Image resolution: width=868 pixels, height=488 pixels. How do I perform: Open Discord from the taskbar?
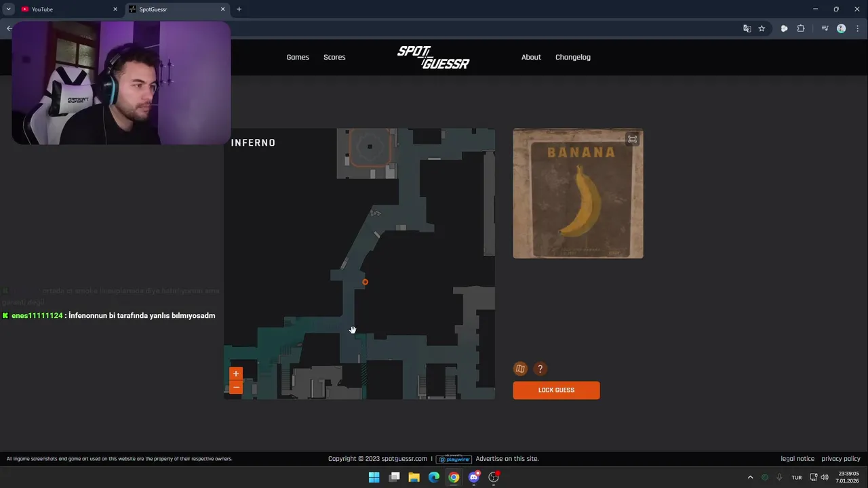tap(474, 477)
